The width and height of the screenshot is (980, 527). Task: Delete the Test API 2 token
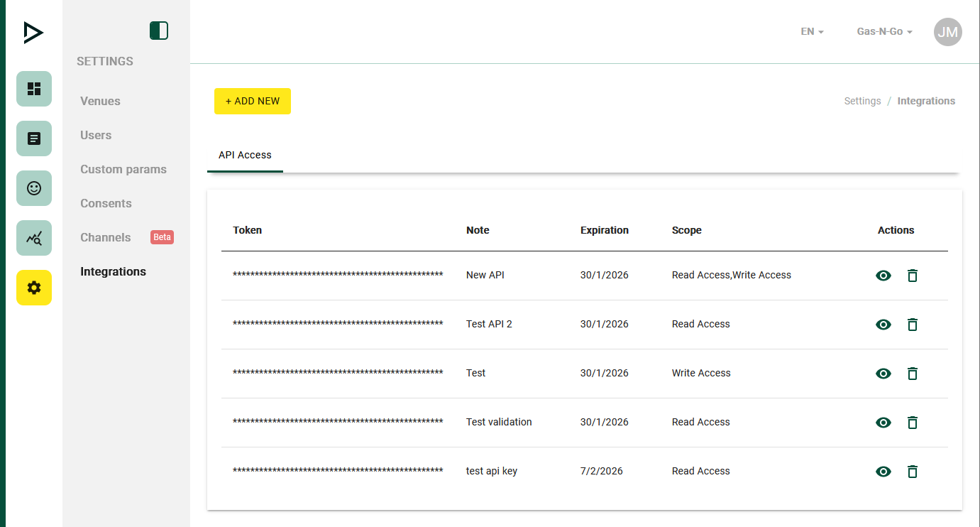pyautogui.click(x=913, y=325)
